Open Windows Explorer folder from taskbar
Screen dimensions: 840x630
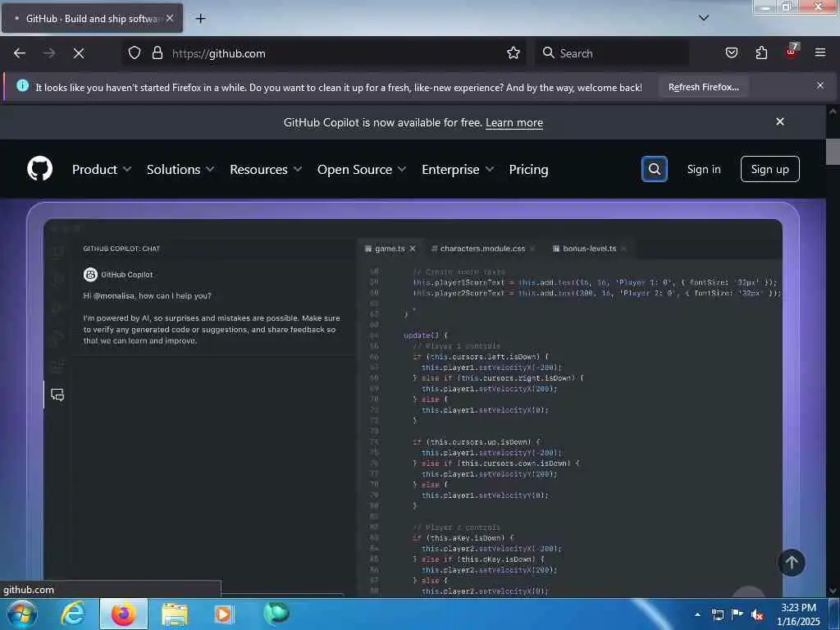pos(175,614)
